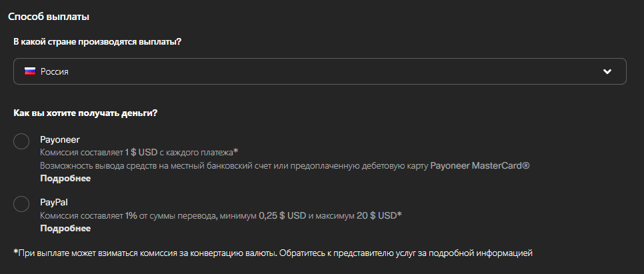
Task: Open Подробнее link under PayPal
Action: [x=65, y=229]
